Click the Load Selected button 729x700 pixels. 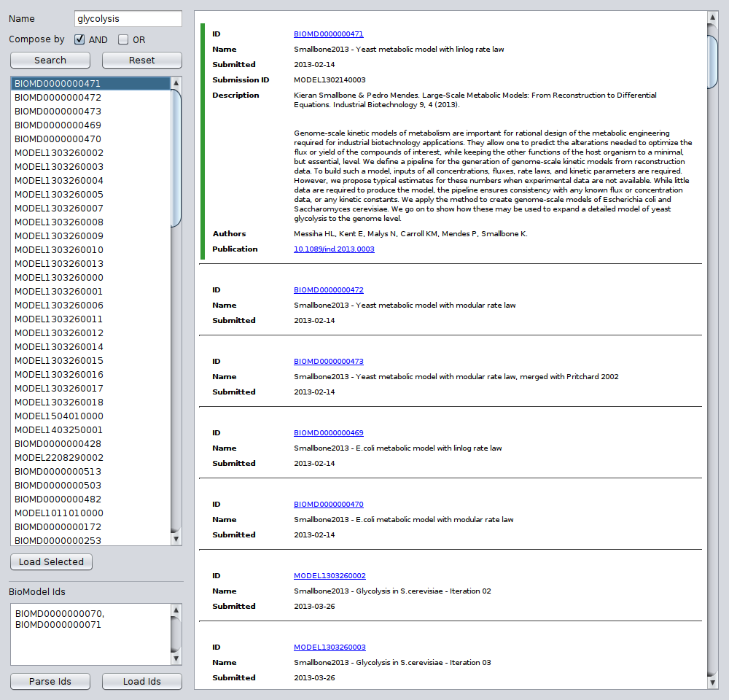tap(51, 562)
